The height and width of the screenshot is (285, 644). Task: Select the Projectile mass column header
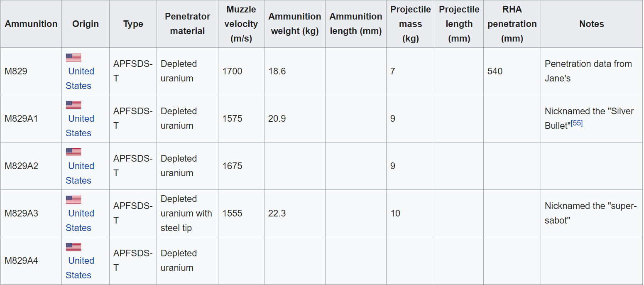[411, 24]
